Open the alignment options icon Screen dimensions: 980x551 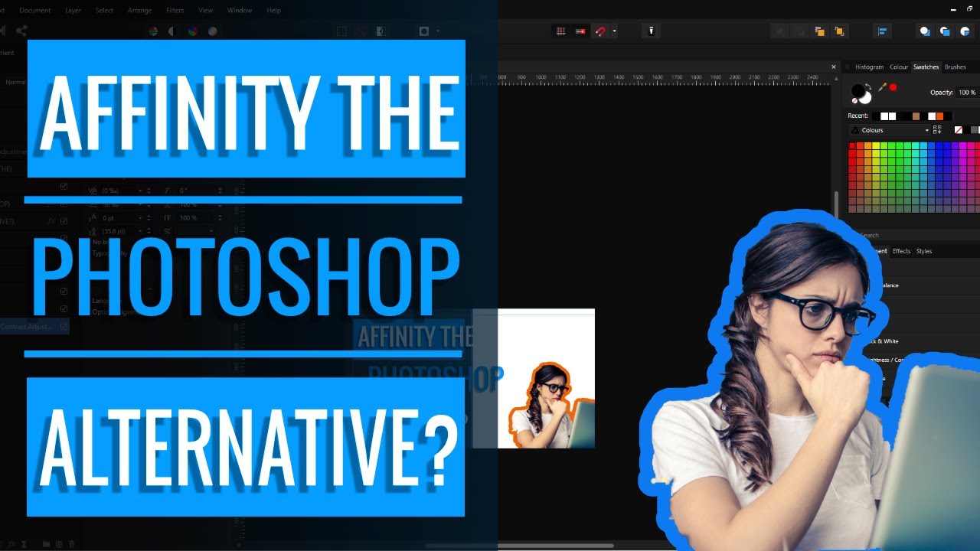[x=882, y=31]
